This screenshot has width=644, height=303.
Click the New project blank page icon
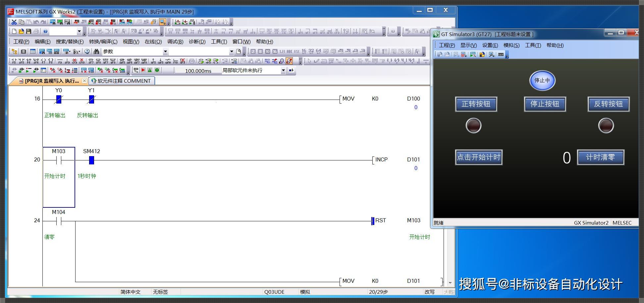click(14, 31)
